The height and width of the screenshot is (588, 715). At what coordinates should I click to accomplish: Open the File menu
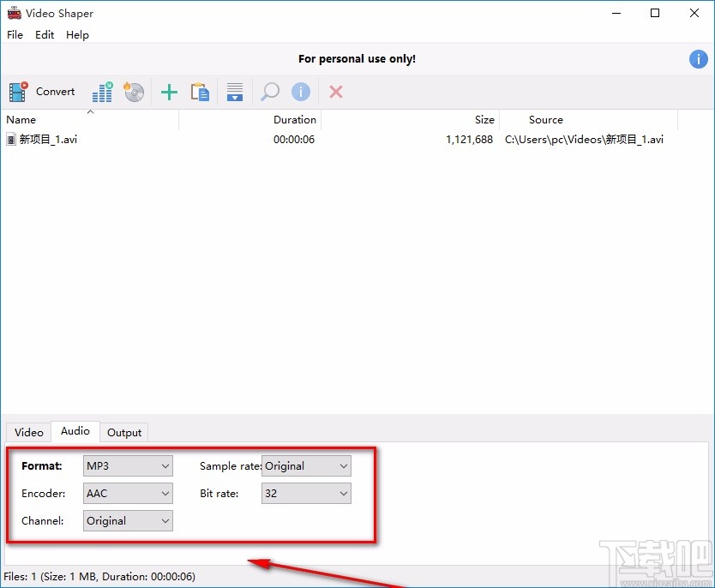tap(15, 34)
